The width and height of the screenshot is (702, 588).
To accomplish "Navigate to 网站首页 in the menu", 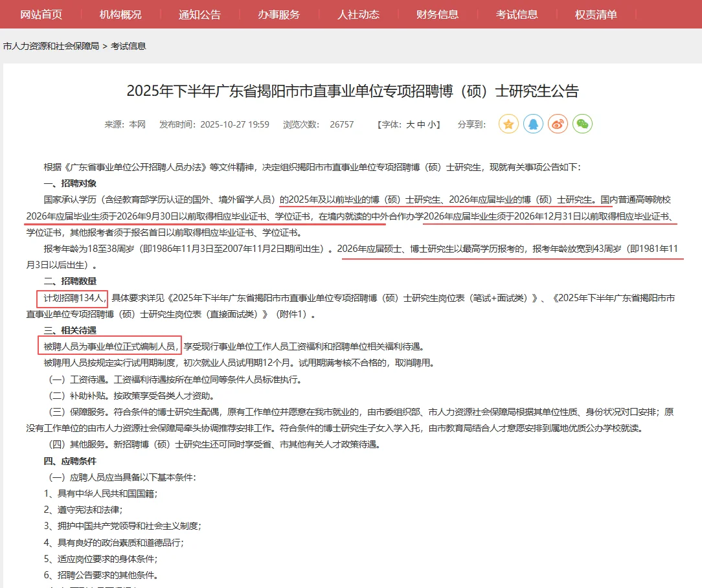I will 41,14.
